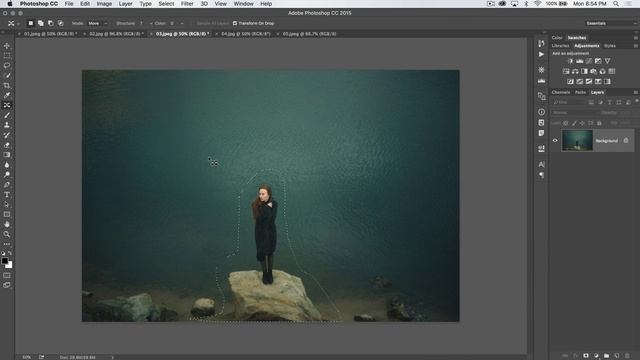Add a Levels adjustment
Image resolution: width=640 pixels, height=360 pixels.
[x=580, y=61]
